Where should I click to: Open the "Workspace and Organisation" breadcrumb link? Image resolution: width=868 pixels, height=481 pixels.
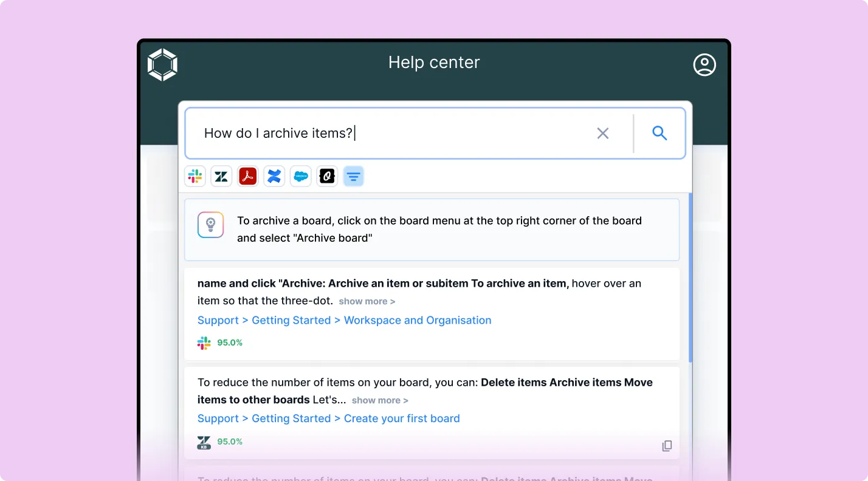pos(418,320)
